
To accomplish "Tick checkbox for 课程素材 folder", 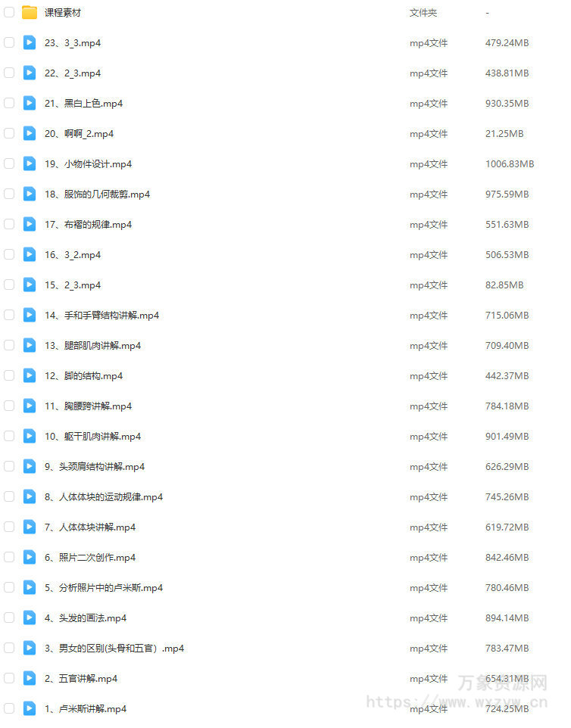I will click(9, 13).
